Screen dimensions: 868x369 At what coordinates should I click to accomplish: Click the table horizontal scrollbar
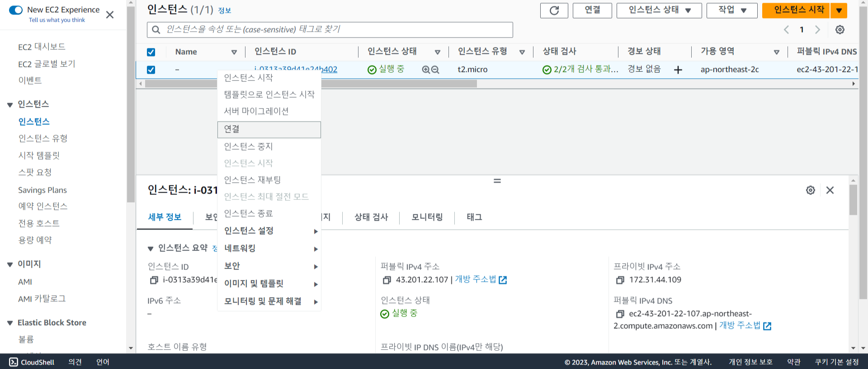[x=311, y=84]
